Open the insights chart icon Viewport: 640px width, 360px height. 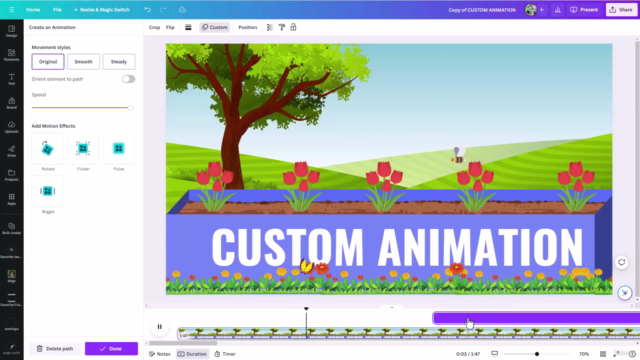(x=558, y=9)
